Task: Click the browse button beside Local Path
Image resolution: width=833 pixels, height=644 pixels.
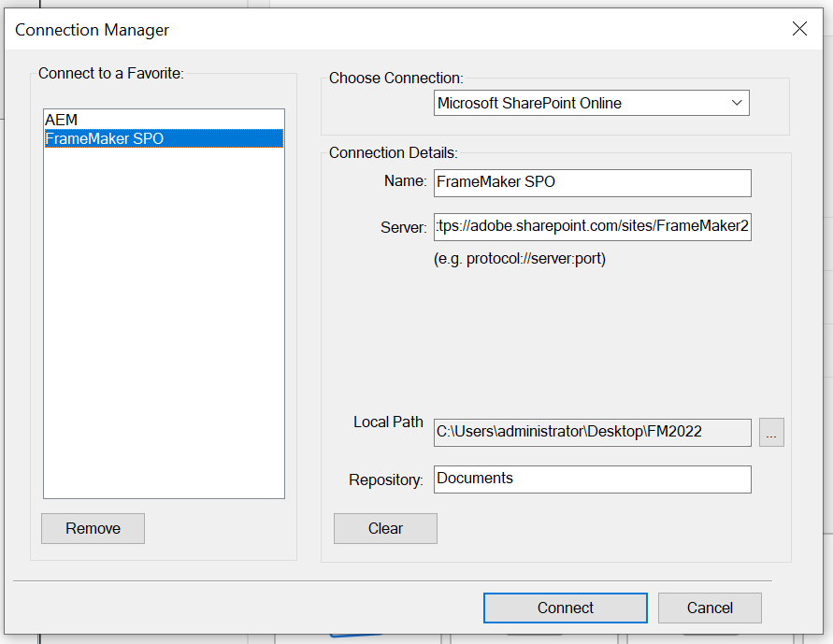Action: (x=771, y=433)
